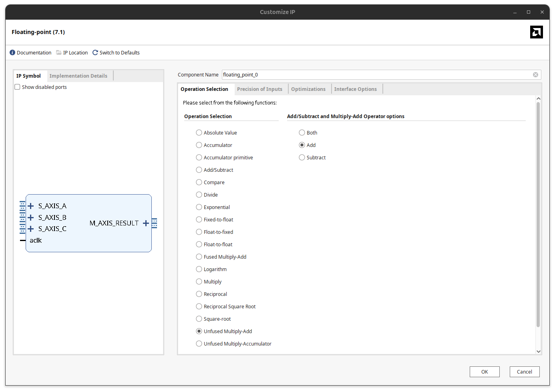Switch to the IP Symbol tab

pyautogui.click(x=28, y=76)
